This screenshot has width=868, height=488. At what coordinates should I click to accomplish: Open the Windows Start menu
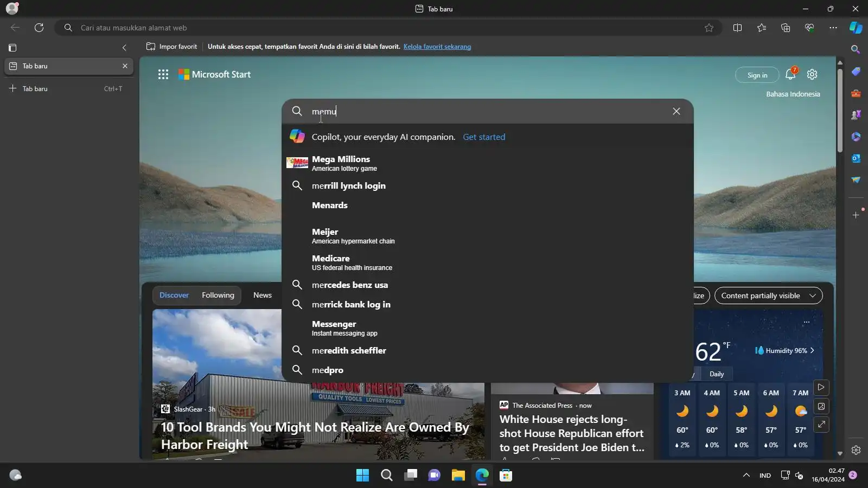tap(362, 476)
